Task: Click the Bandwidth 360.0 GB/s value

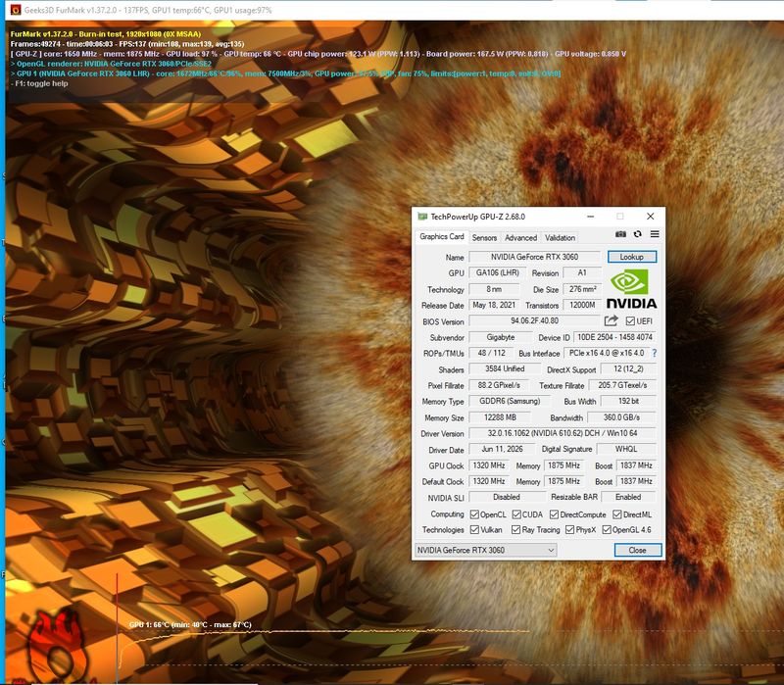Action: pos(621,417)
